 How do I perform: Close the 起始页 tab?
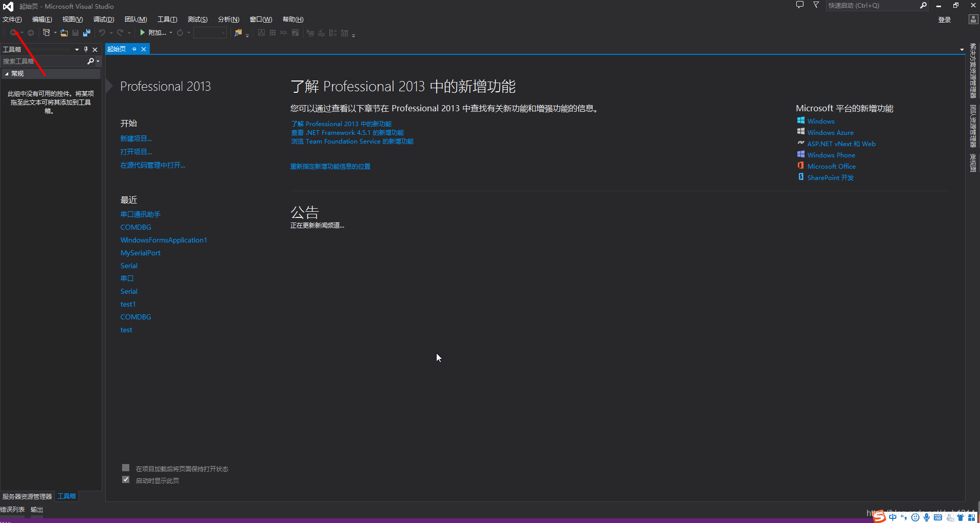pos(144,49)
